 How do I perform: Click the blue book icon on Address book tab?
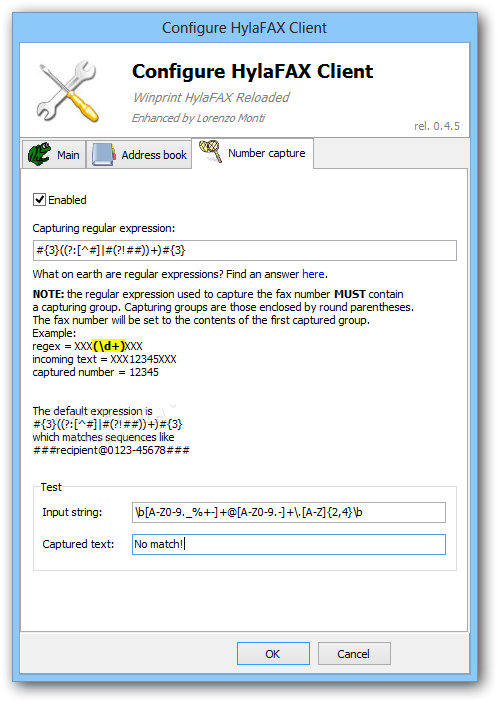point(104,154)
